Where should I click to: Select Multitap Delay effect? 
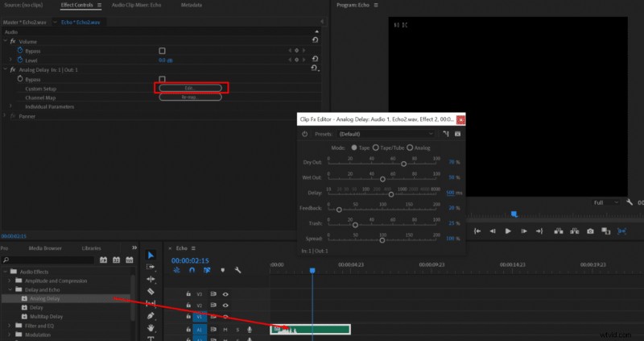pyautogui.click(x=47, y=316)
